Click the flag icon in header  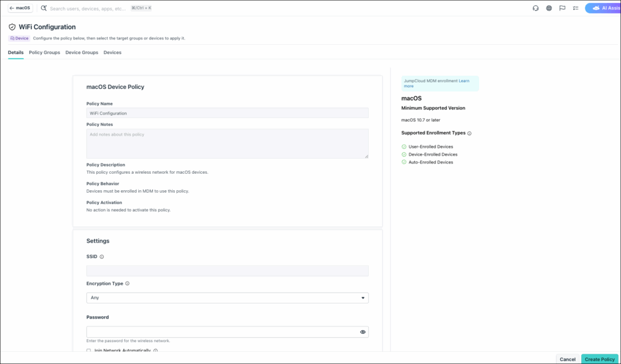coord(562,8)
